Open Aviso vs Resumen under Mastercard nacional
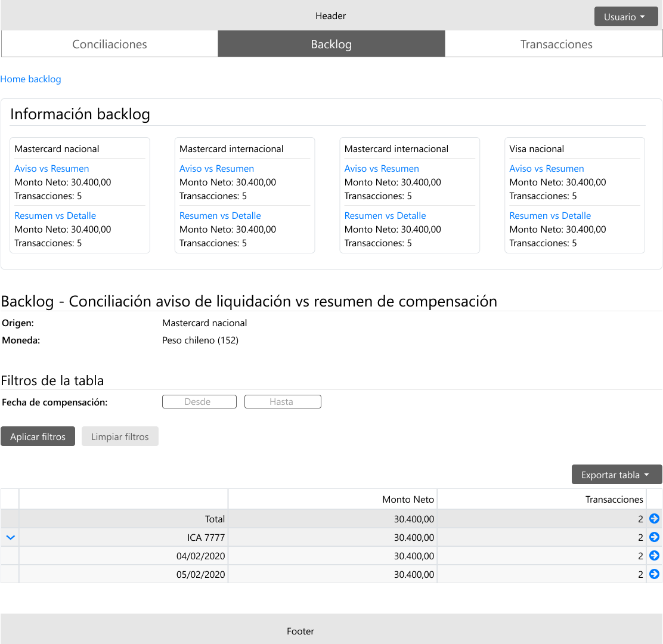Image resolution: width=663 pixels, height=644 pixels. (52, 169)
